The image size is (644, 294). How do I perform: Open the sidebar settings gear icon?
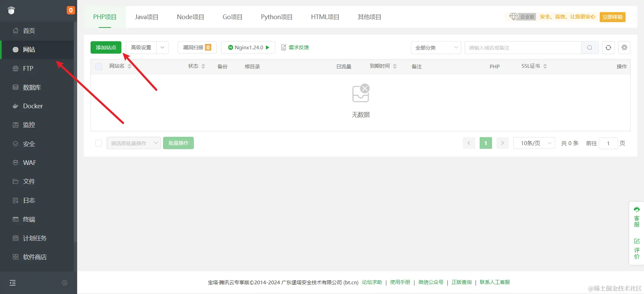click(65, 283)
